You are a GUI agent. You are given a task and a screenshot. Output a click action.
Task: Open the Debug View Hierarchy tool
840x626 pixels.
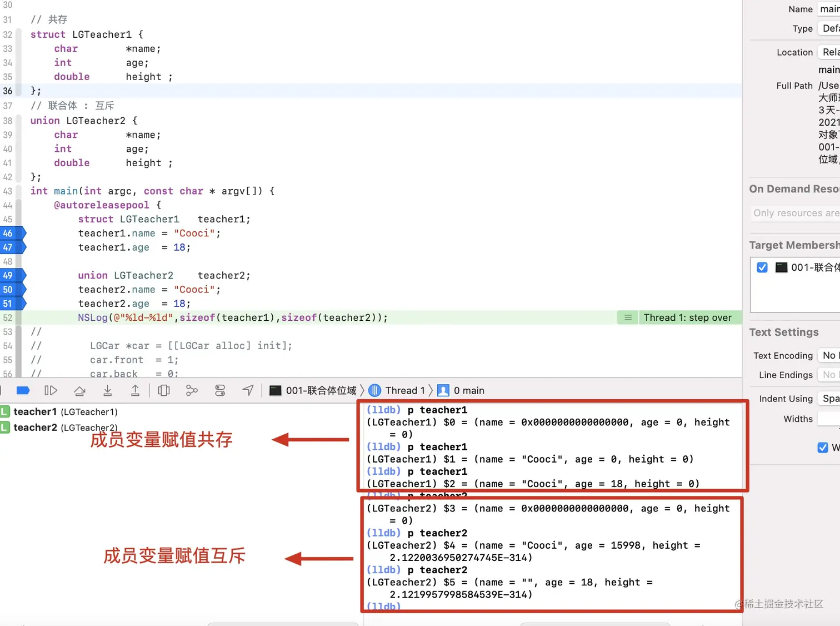coord(164,390)
